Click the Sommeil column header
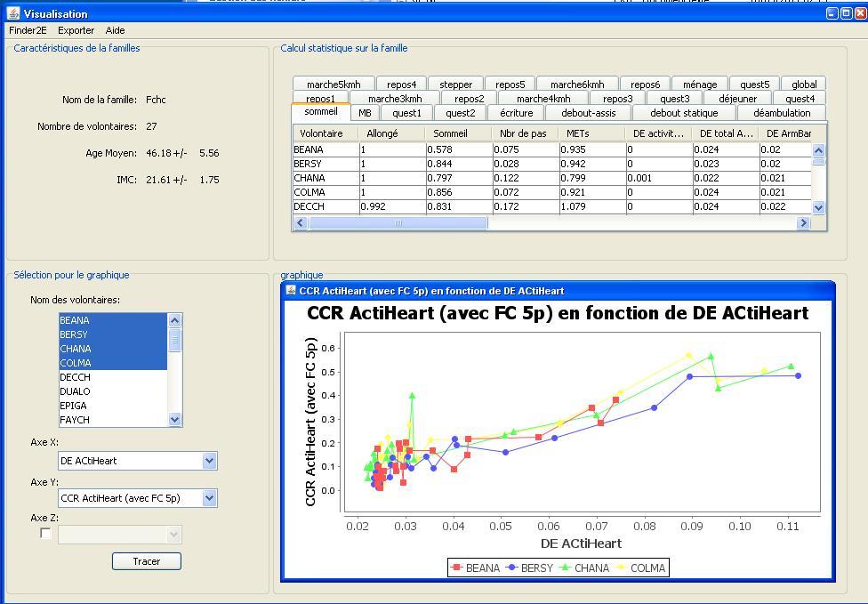Image resolution: width=868 pixels, height=604 pixels. [458, 133]
